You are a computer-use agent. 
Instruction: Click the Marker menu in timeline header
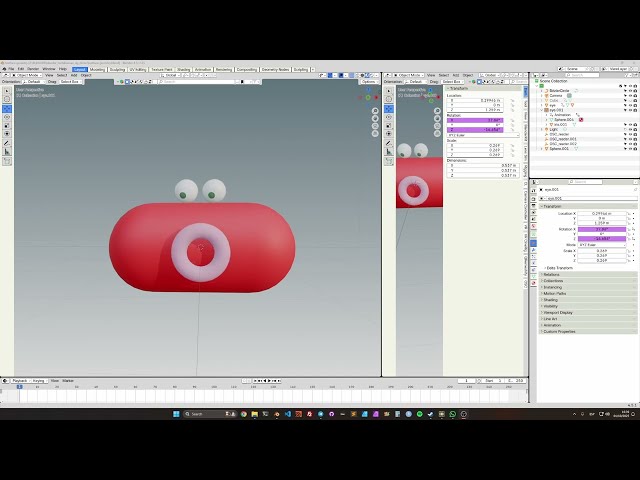(68, 381)
